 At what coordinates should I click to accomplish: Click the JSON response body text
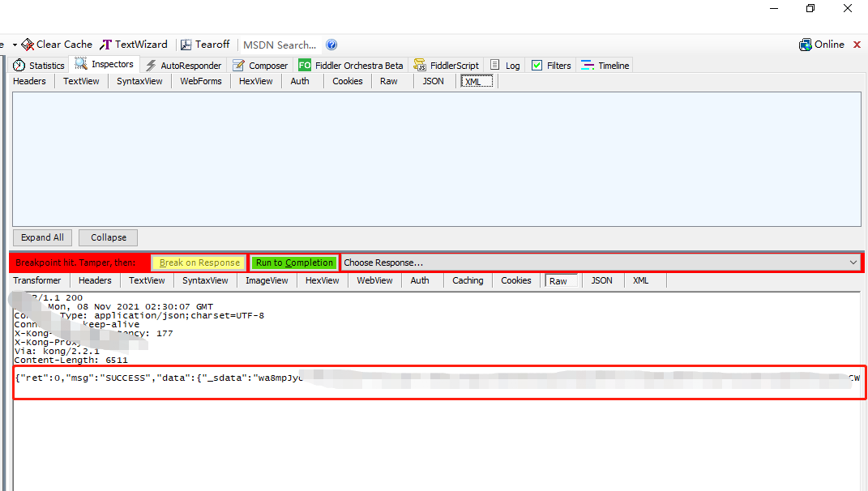[438, 378]
